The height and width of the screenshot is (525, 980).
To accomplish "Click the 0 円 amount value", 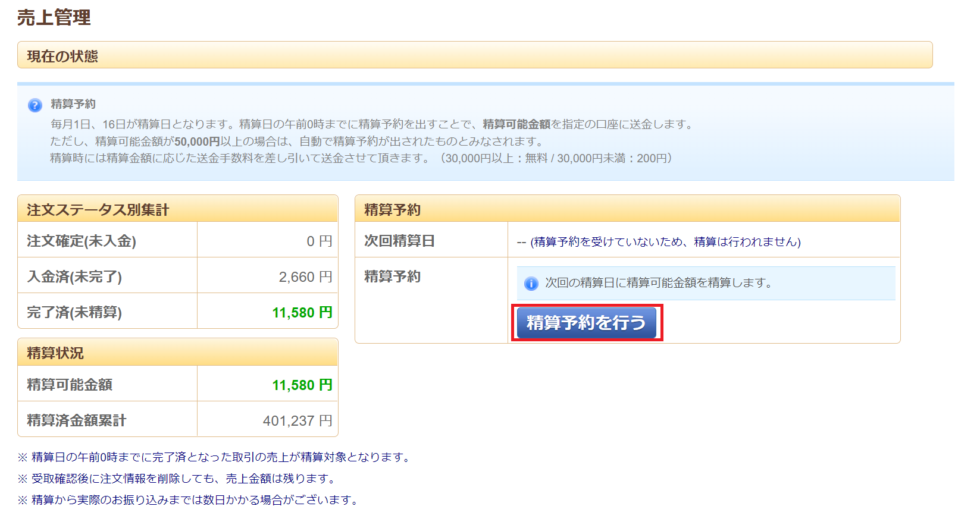I will point(319,241).
